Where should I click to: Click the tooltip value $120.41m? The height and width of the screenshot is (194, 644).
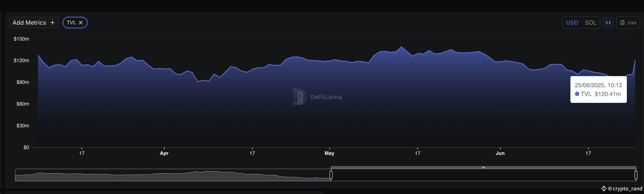tap(608, 94)
